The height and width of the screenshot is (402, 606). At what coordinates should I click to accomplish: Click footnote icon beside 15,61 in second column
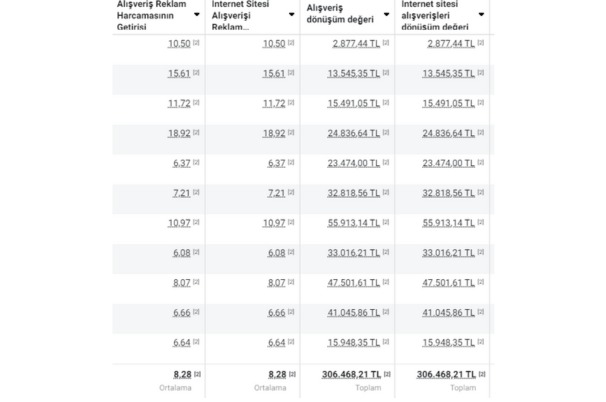pos(291,73)
